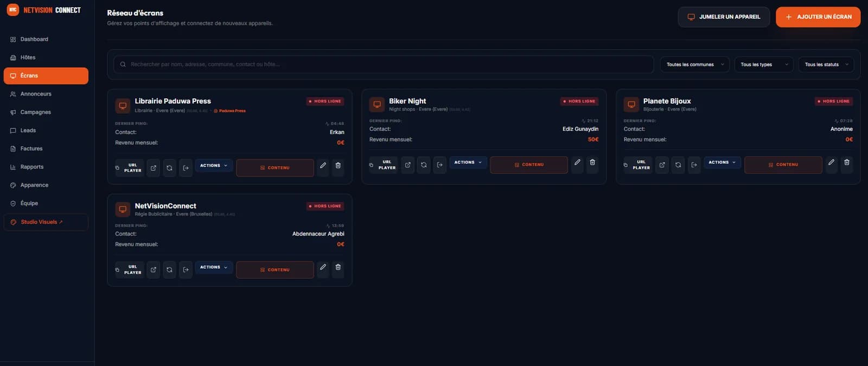868x366 pixels.
Task: Open Factures in sidebar
Action: tap(46, 149)
